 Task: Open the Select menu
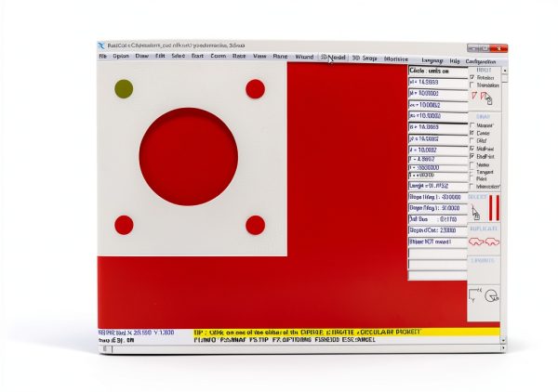(178, 56)
